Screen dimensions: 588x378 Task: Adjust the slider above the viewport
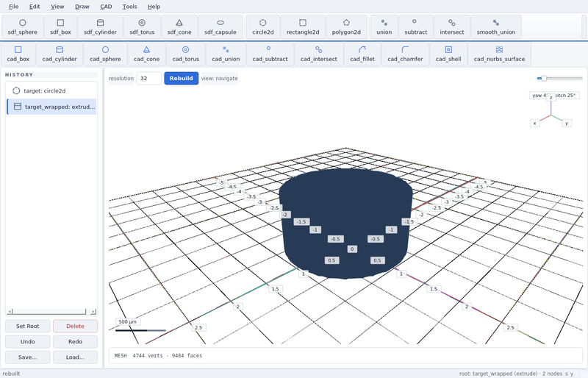click(559, 78)
